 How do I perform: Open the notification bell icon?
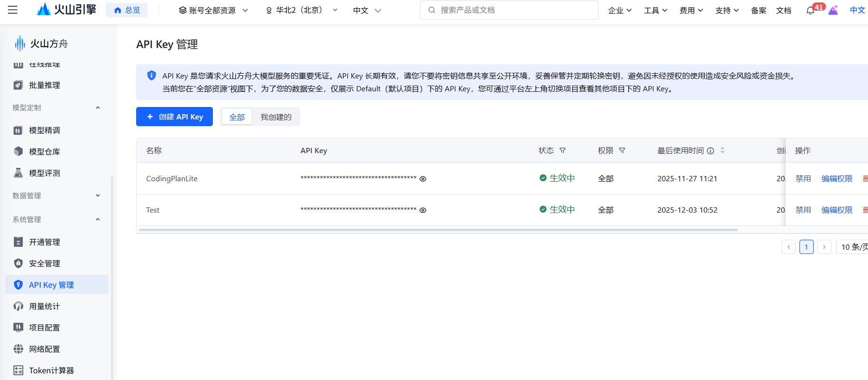(810, 10)
